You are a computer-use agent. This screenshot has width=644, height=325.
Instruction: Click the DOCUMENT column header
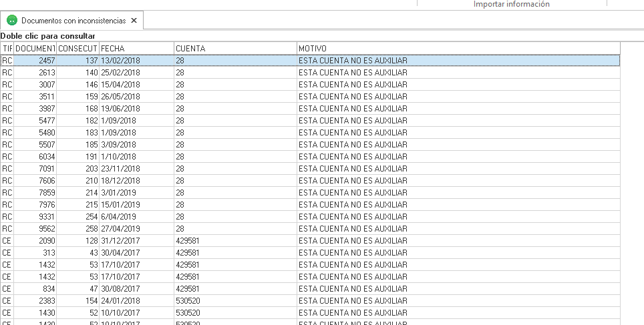click(35, 49)
